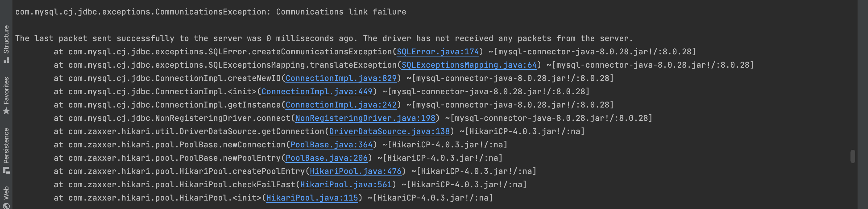
Task: Click the Web globe icon
Action: point(6,206)
